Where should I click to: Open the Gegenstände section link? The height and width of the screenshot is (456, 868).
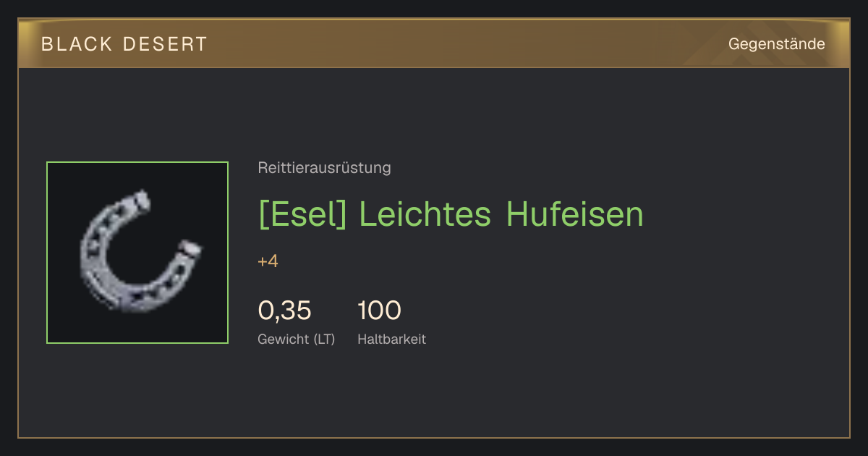click(776, 44)
